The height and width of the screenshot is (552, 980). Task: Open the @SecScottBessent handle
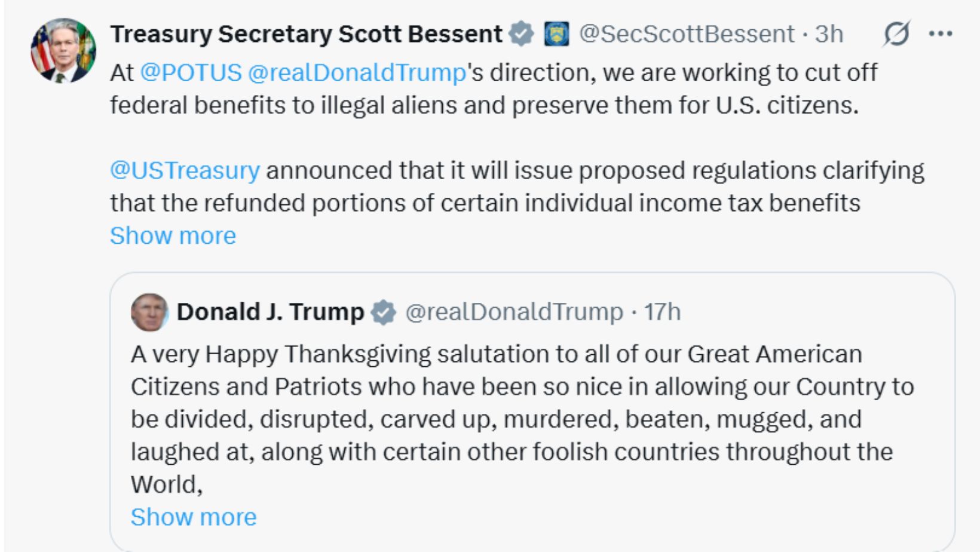coord(687,34)
